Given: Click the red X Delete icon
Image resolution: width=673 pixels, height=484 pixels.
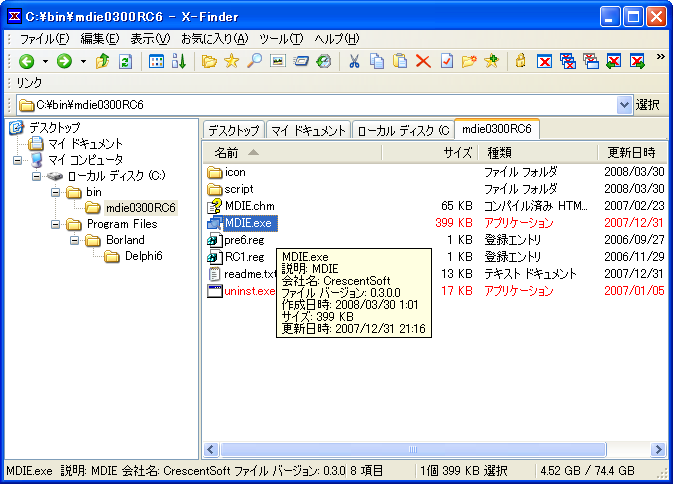Looking at the screenshot, I should 423,62.
